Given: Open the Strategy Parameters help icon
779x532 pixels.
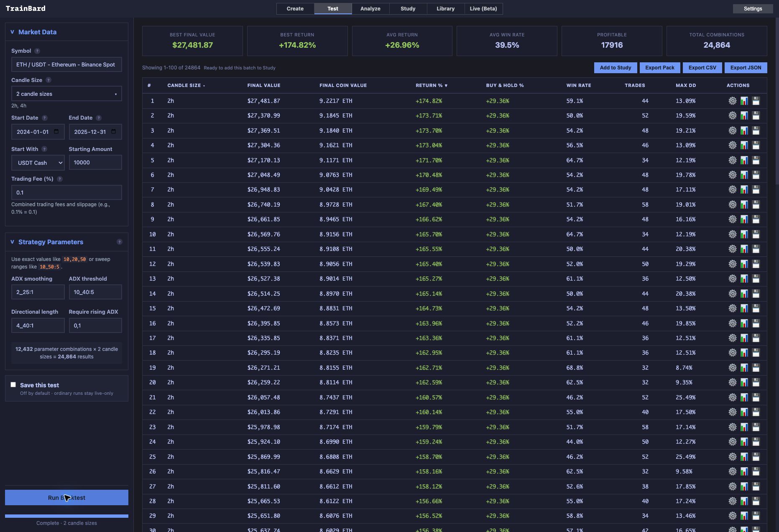Looking at the screenshot, I should [x=120, y=242].
